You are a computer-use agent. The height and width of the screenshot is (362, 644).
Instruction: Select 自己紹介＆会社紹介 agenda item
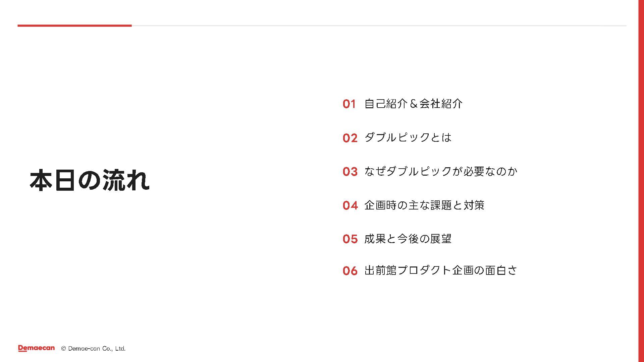point(414,104)
